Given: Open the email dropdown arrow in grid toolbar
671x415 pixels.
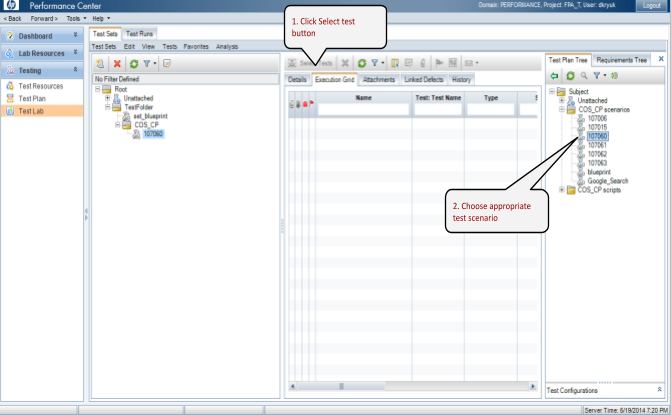Looking at the screenshot, I should (x=477, y=63).
